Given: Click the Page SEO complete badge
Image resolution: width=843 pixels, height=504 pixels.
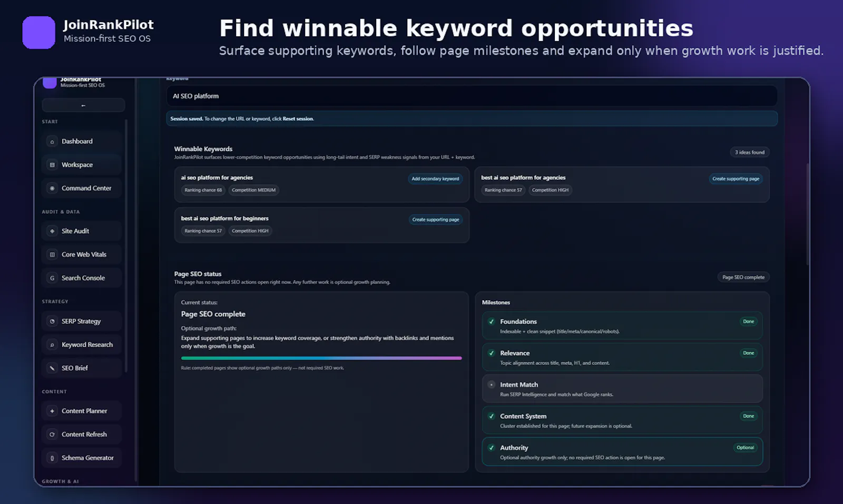Looking at the screenshot, I should click(743, 278).
